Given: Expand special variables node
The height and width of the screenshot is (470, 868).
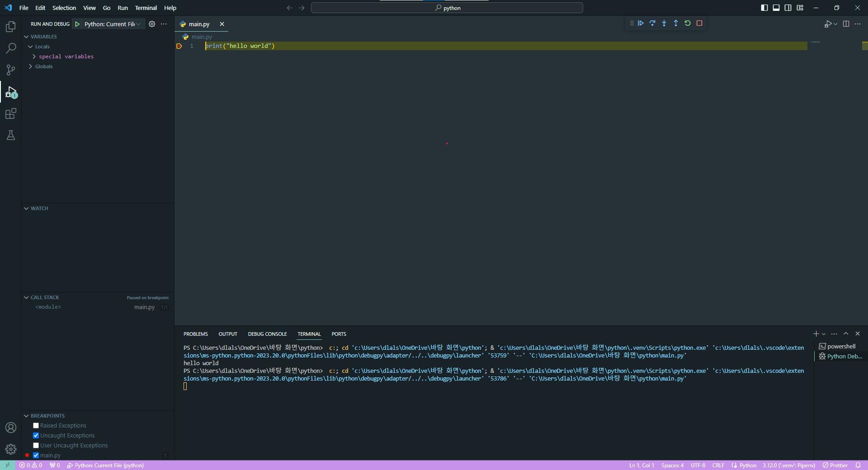Looking at the screenshot, I should (x=34, y=56).
